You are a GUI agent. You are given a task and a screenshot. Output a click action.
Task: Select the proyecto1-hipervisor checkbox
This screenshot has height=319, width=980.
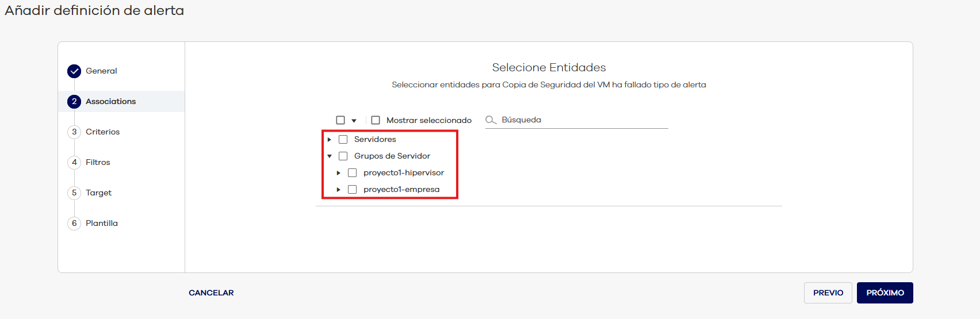[x=353, y=173]
